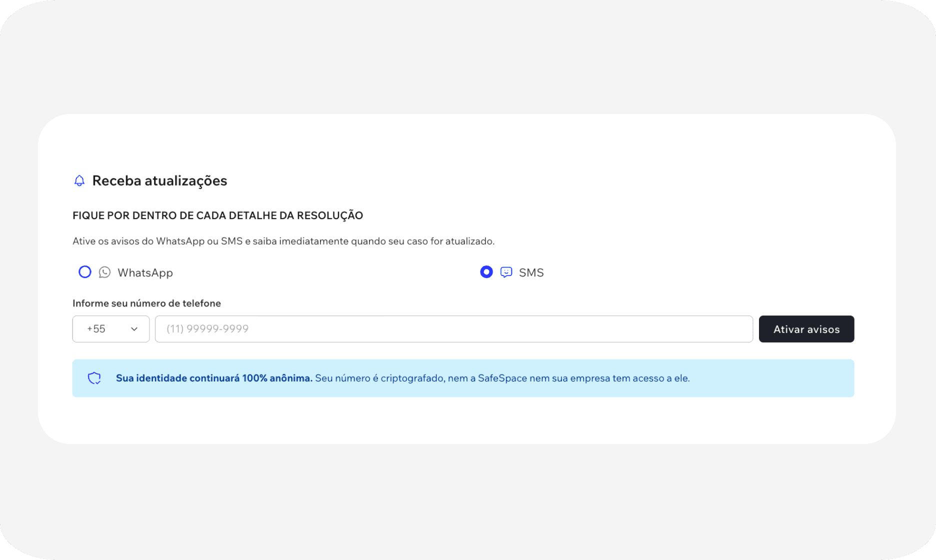Click the shield icon in the anonymity notice
This screenshot has width=936, height=560.
[94, 378]
